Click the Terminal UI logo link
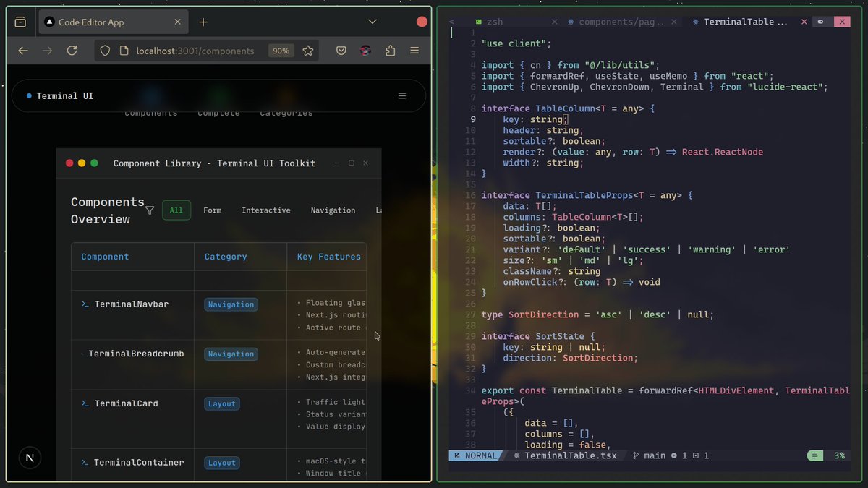Screen dimensions: 868x488 pyautogui.click(x=60, y=95)
